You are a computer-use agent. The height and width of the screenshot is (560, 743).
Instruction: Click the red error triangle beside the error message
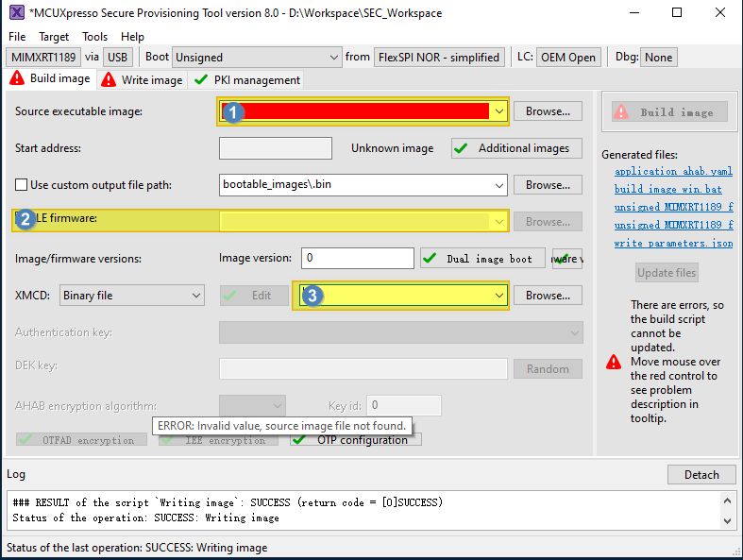[614, 362]
